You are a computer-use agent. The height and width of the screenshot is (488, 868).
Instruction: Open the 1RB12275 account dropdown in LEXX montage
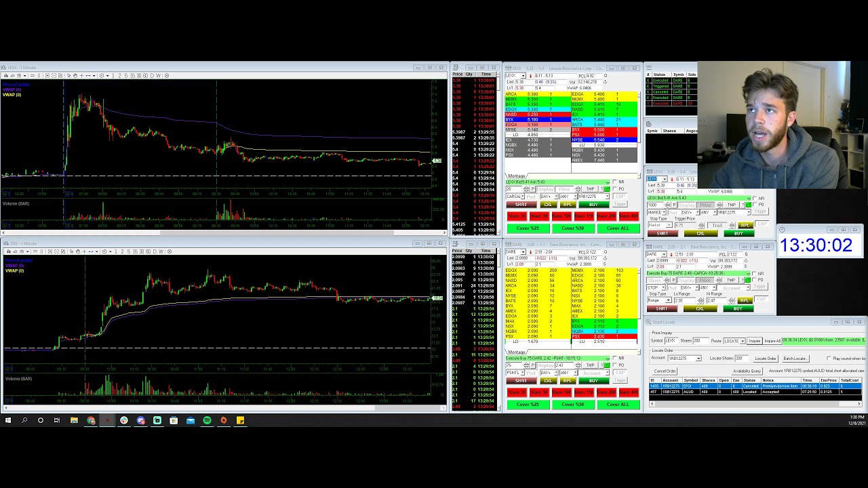click(607, 197)
